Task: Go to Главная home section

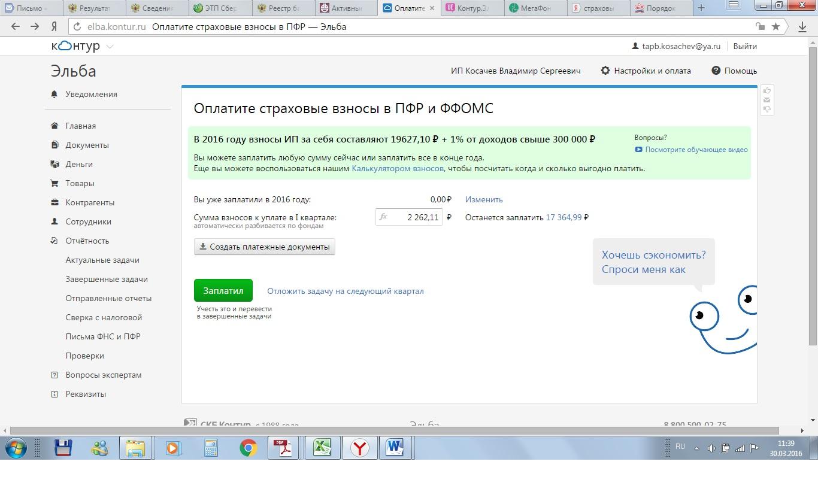Action: [73, 126]
